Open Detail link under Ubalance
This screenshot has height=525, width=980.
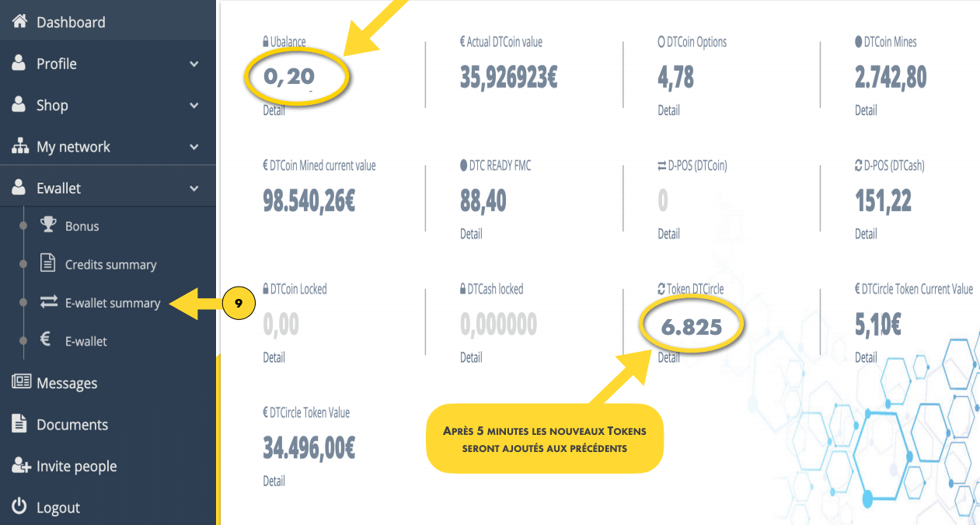click(x=274, y=110)
